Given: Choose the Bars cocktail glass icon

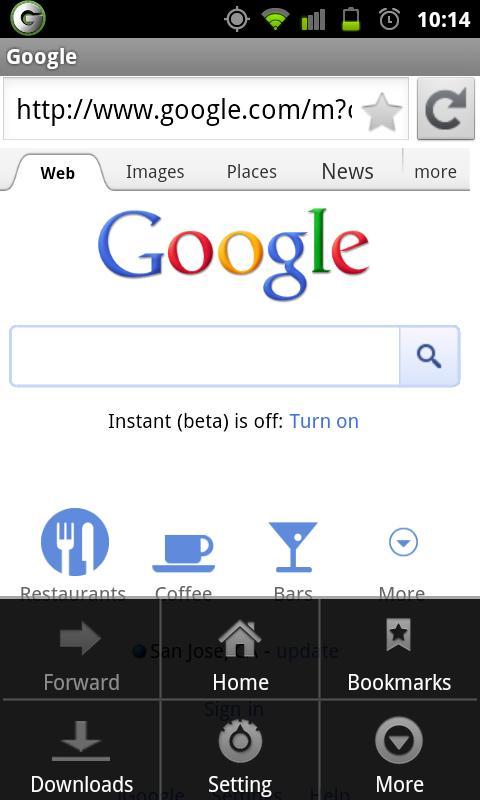Looking at the screenshot, I should pos(293,546).
